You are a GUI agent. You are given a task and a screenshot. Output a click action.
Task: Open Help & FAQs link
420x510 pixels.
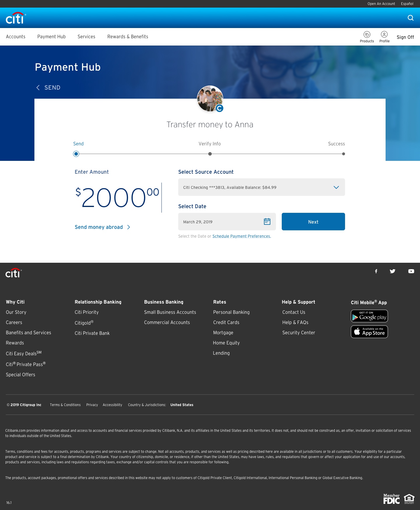tap(295, 322)
